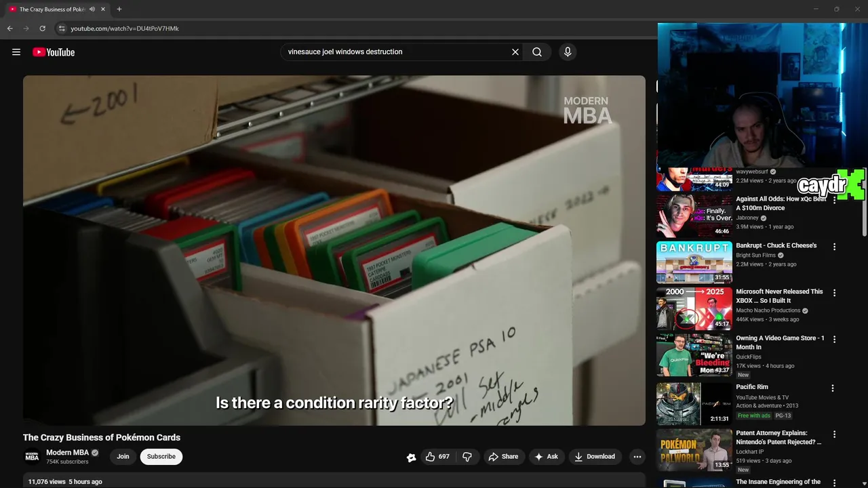Open the video title text
Screen dimensions: 868x488
point(102,438)
